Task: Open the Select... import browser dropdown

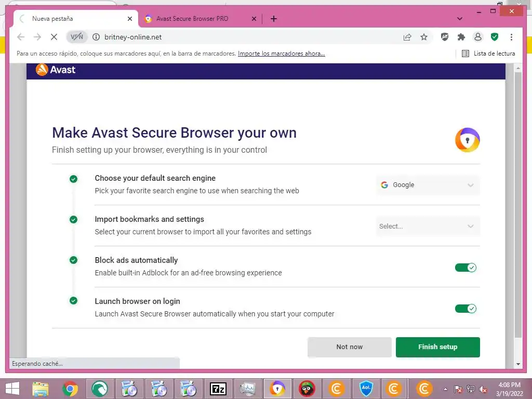Action: pyautogui.click(x=428, y=227)
